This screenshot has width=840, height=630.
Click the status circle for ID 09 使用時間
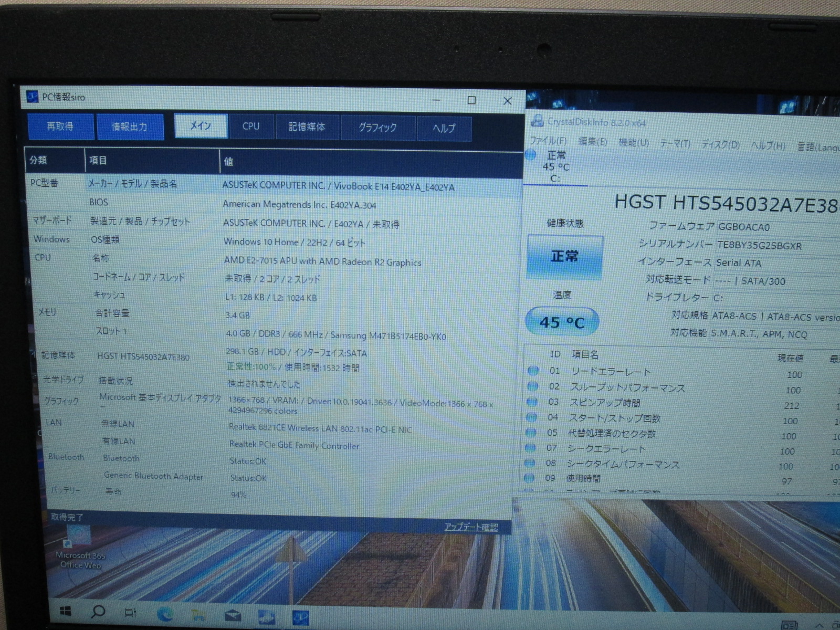click(x=529, y=478)
